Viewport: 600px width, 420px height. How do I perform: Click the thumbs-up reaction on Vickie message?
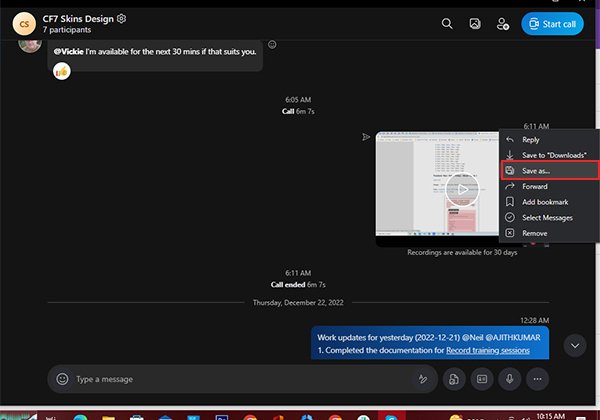tap(62, 72)
